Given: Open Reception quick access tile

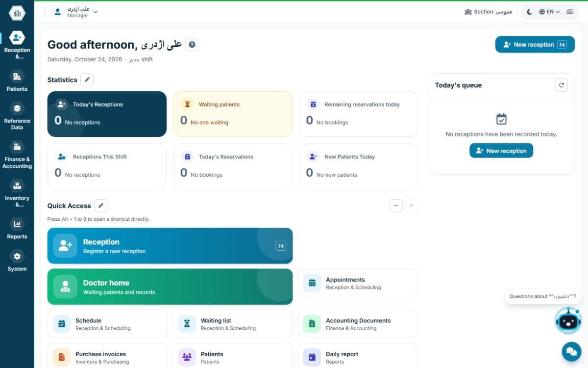Looking at the screenshot, I should point(170,246).
